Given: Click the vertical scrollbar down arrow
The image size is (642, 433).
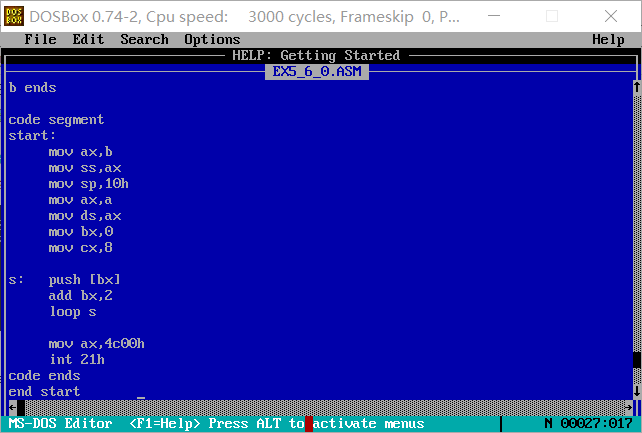Looking at the screenshot, I should (637, 391).
